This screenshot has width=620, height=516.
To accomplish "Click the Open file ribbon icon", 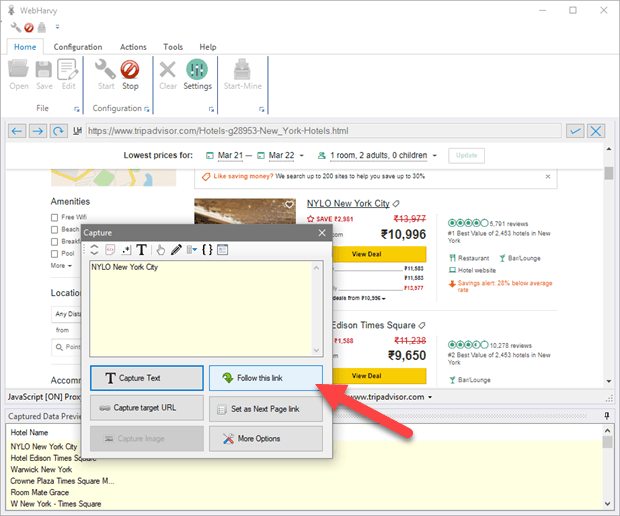I will [x=19, y=74].
